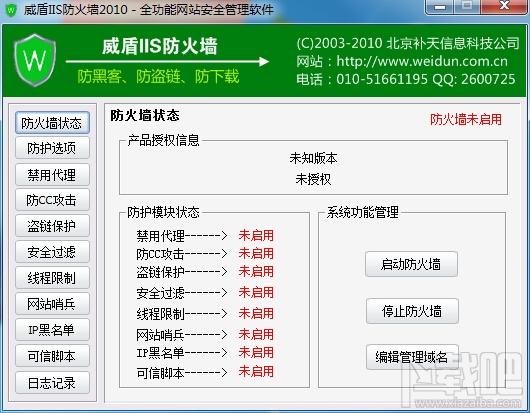Click the 防火墙未启用 status text
Viewport: 530px width, 413px height.
[466, 119]
